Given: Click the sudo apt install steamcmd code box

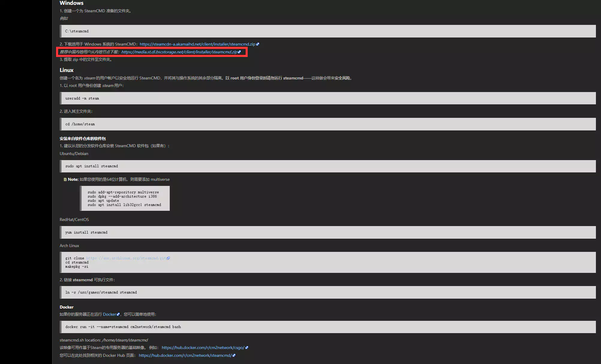Looking at the screenshot, I should (x=327, y=166).
